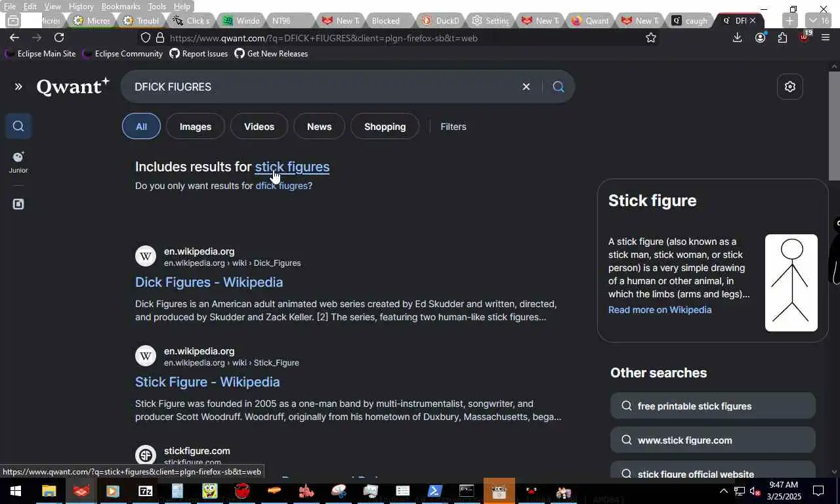
Task: Switch to the NT96 browser tab
Action: pyautogui.click(x=289, y=20)
